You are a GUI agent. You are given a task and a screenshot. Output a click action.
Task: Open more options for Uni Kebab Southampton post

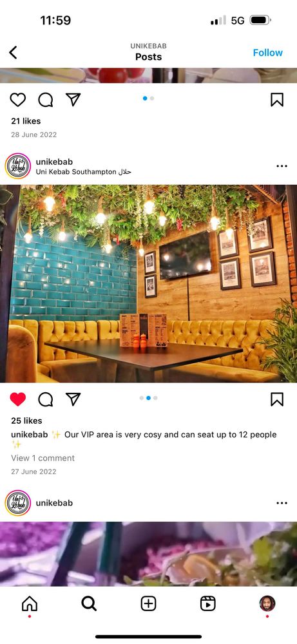[x=282, y=166]
